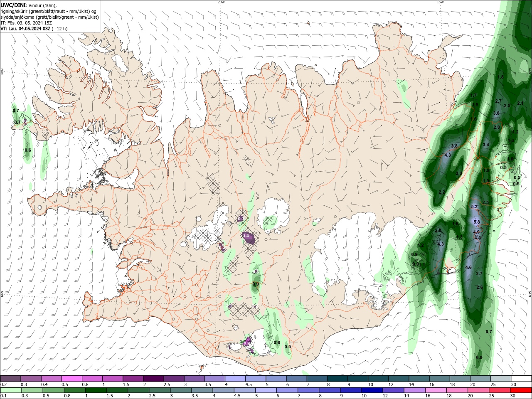The height and width of the screenshot is (399, 532).
Task: Click the 2.6 precipitation value on the map
Action: click(479, 287)
